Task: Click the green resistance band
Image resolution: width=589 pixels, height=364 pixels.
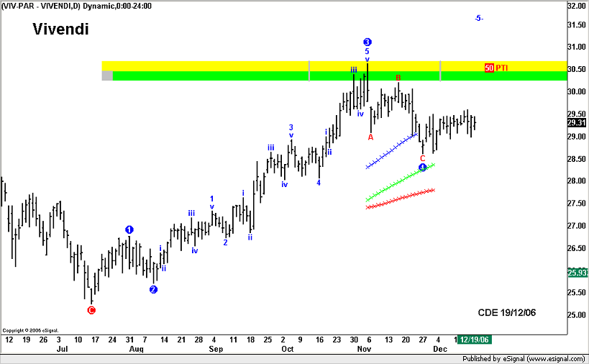Action: tap(216, 76)
